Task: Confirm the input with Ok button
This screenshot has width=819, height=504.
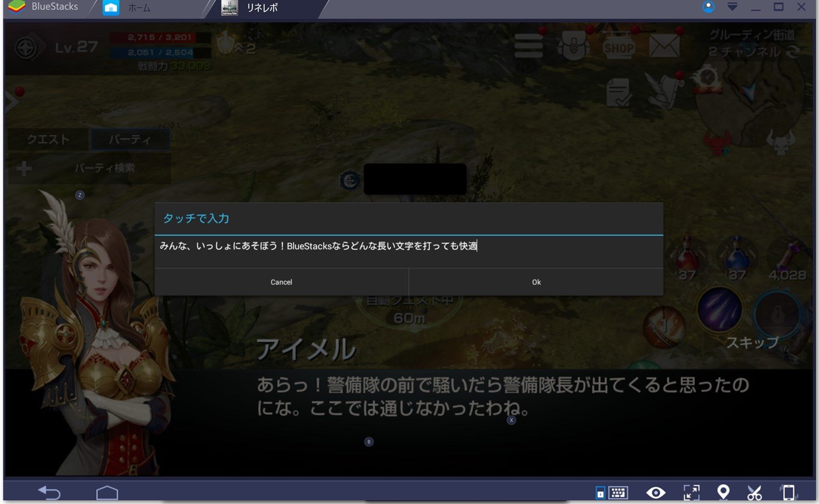Action: [536, 282]
